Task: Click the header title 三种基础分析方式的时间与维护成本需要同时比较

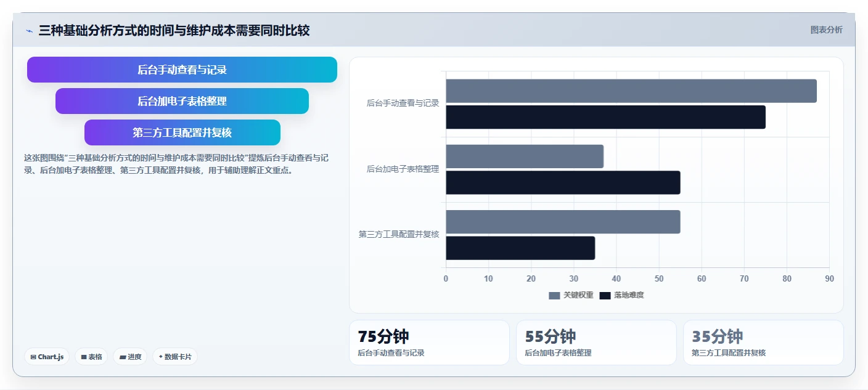Action: 174,31
